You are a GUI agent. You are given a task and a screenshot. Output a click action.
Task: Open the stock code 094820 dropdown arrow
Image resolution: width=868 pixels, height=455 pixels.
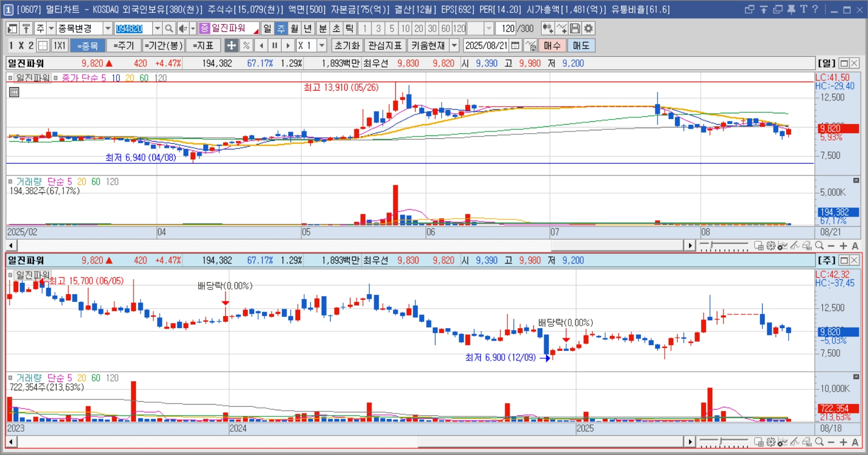tap(157, 28)
